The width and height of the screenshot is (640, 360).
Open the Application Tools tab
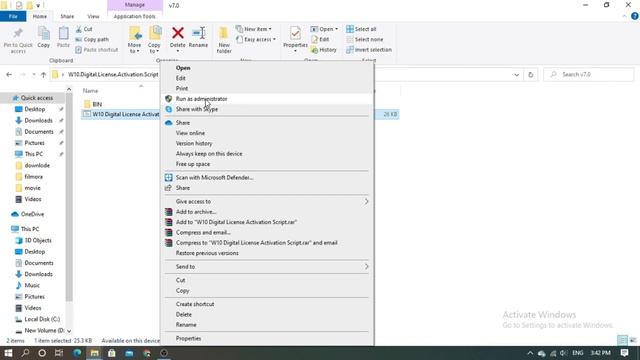tap(135, 16)
